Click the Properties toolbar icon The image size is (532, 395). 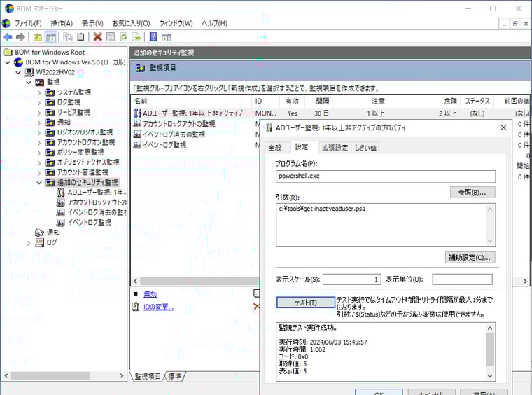[x=111, y=36]
